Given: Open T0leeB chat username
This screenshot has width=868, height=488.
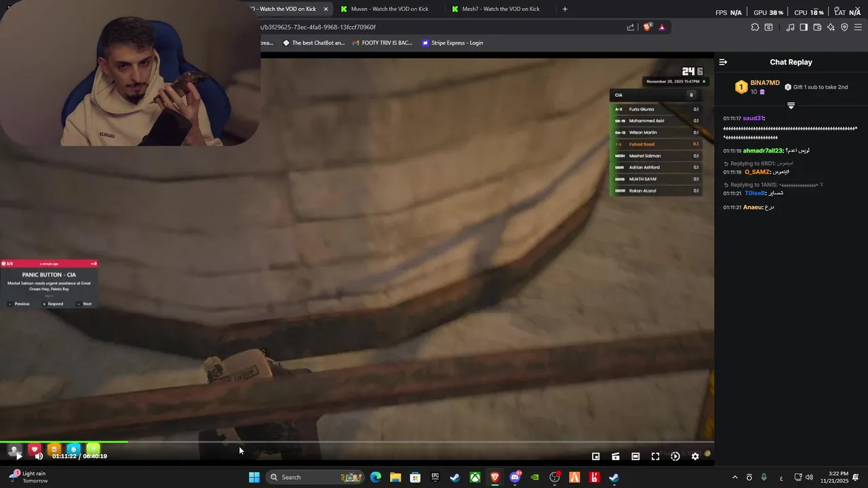Looking at the screenshot, I should [755, 193].
